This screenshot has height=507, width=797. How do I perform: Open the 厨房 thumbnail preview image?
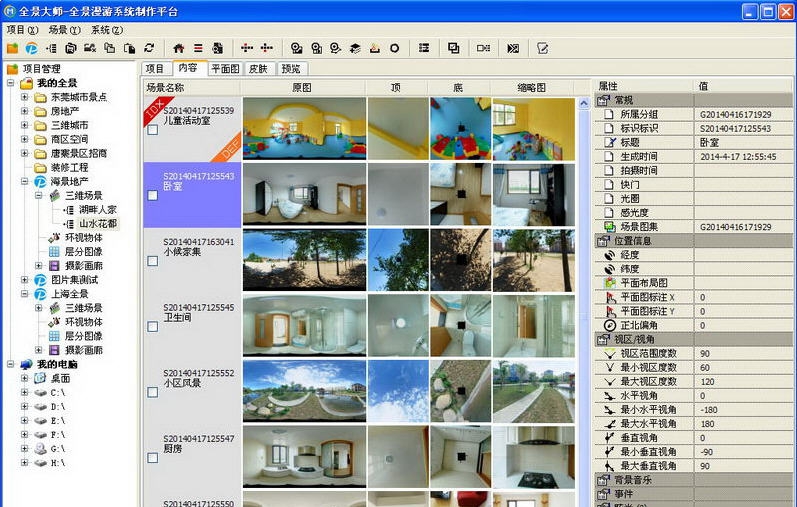(x=534, y=457)
